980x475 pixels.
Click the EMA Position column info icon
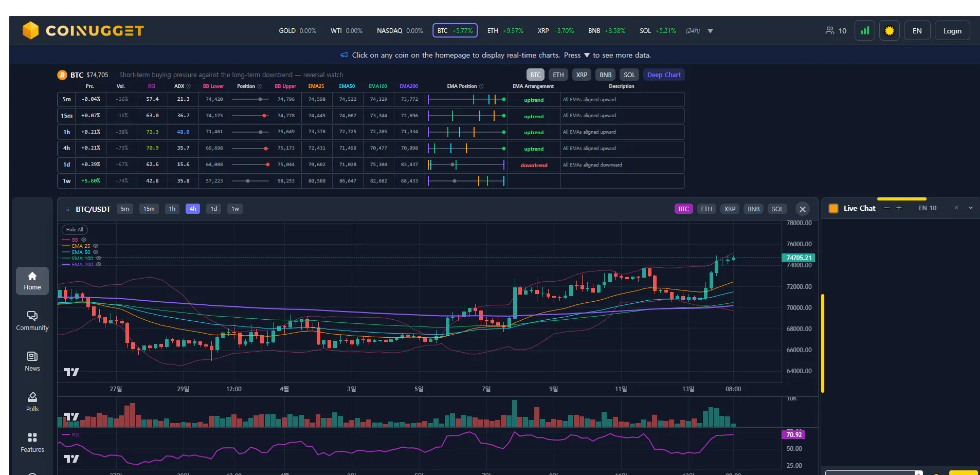tap(481, 86)
